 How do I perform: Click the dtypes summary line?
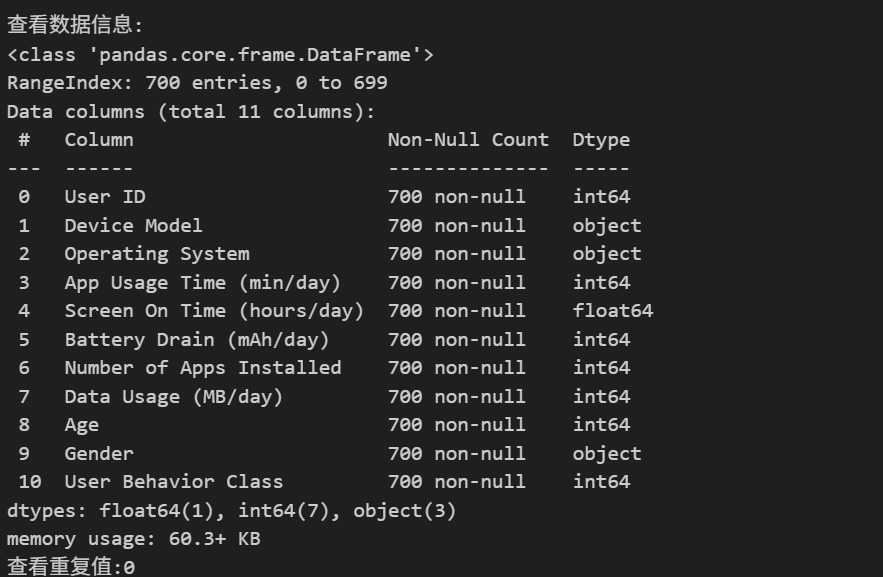tap(231, 511)
